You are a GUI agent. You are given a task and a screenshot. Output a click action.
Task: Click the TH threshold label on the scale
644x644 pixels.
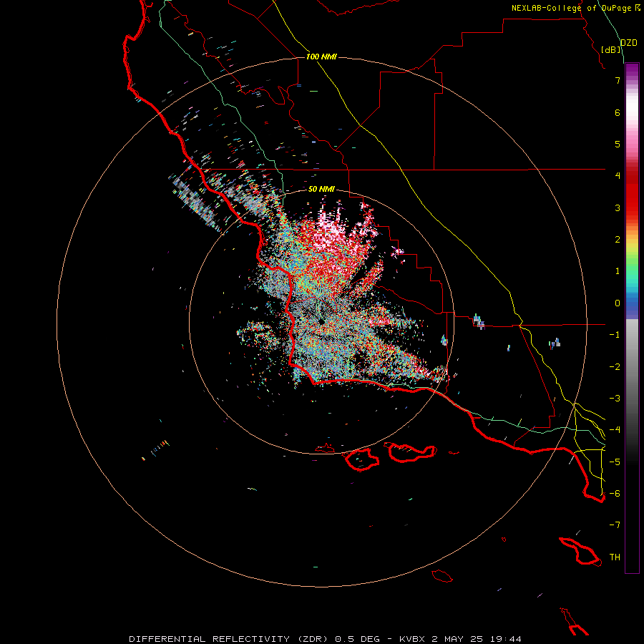615,557
